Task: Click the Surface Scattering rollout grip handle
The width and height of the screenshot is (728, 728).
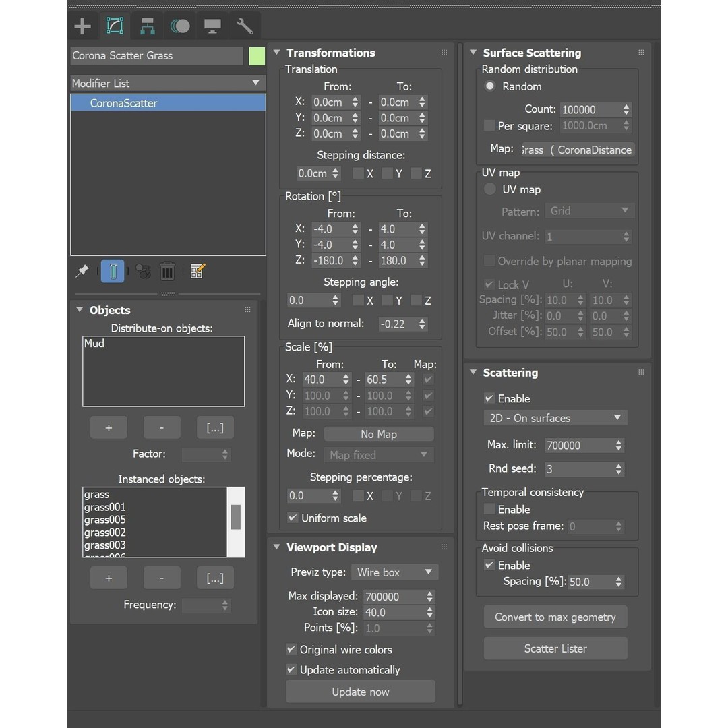Action: pyautogui.click(x=641, y=53)
